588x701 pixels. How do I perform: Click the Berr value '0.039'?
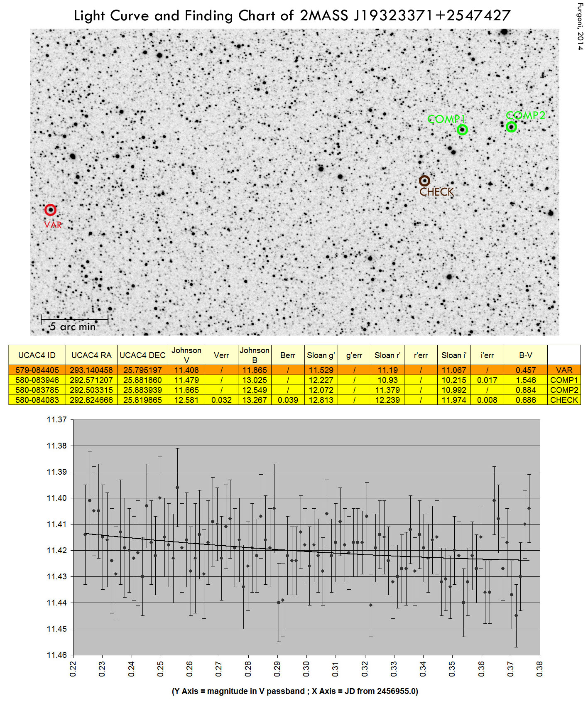click(288, 400)
